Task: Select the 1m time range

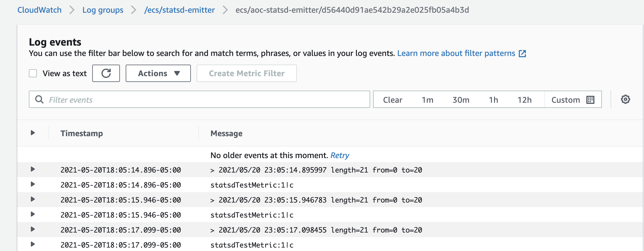Action: coord(427,100)
